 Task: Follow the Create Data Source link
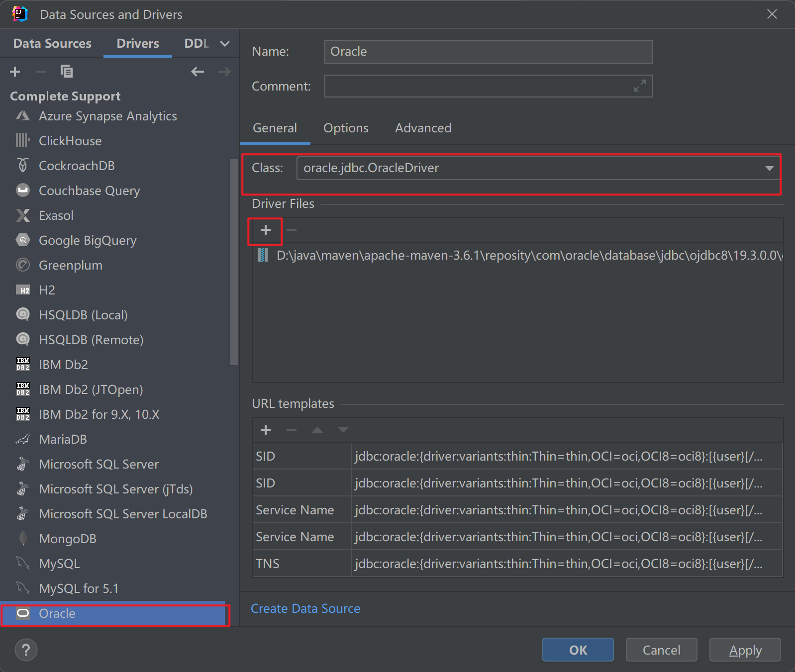tap(305, 609)
